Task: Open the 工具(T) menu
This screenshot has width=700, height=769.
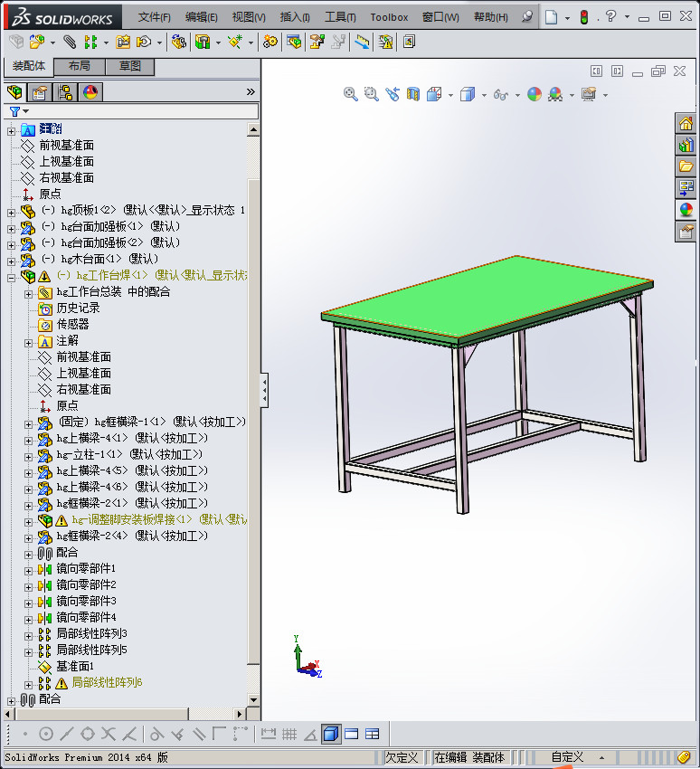Action: 340,17
